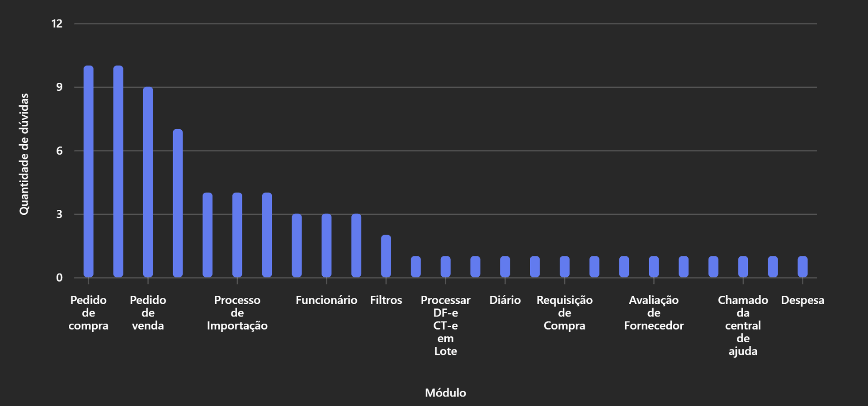The height and width of the screenshot is (406, 868).
Task: Select the Filtros category label
Action: pos(386,300)
